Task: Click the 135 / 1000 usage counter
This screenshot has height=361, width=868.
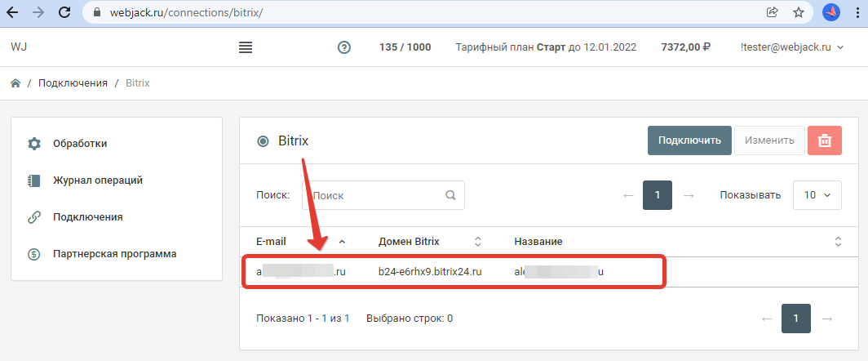Action: pos(405,47)
